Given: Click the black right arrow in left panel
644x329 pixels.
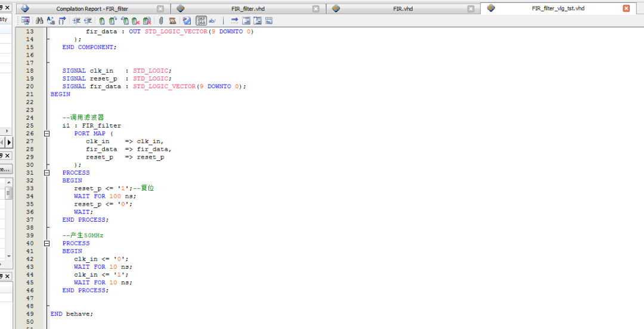Looking at the screenshot, I should click(x=9, y=142).
